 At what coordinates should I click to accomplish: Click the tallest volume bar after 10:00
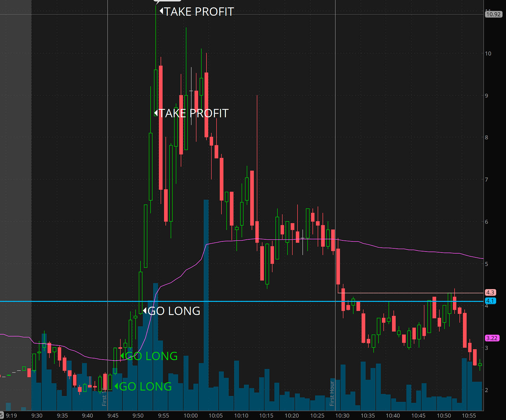click(206, 305)
